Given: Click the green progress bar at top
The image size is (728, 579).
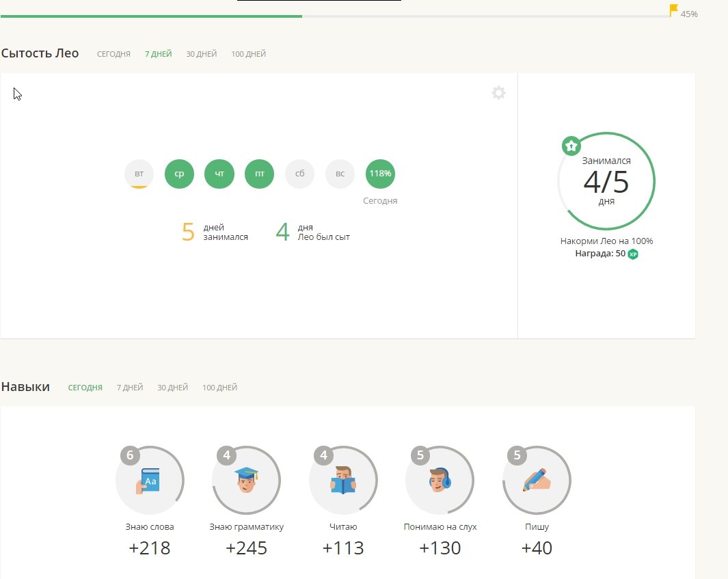Looking at the screenshot, I should tap(150, 16).
